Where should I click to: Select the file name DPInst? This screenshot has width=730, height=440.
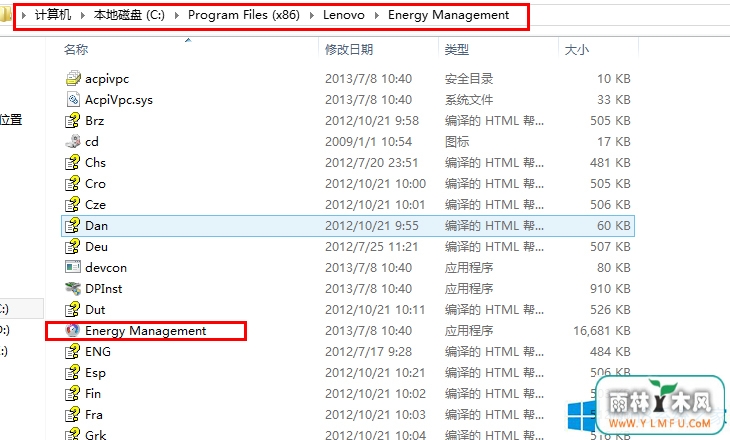coord(103,289)
